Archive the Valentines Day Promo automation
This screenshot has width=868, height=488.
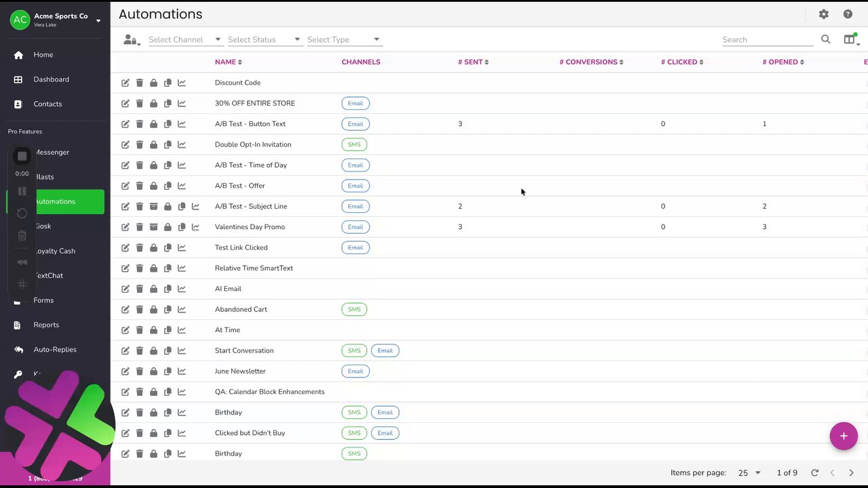tap(153, 227)
